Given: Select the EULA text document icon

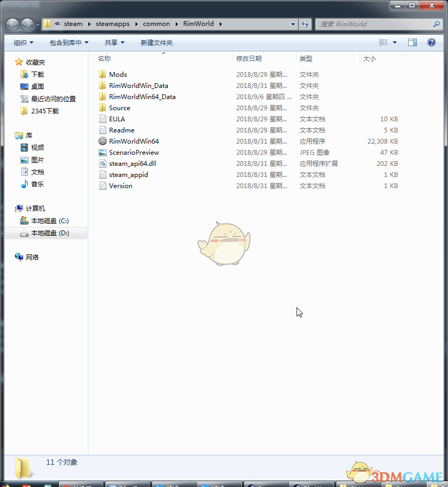Looking at the screenshot, I should [x=102, y=119].
